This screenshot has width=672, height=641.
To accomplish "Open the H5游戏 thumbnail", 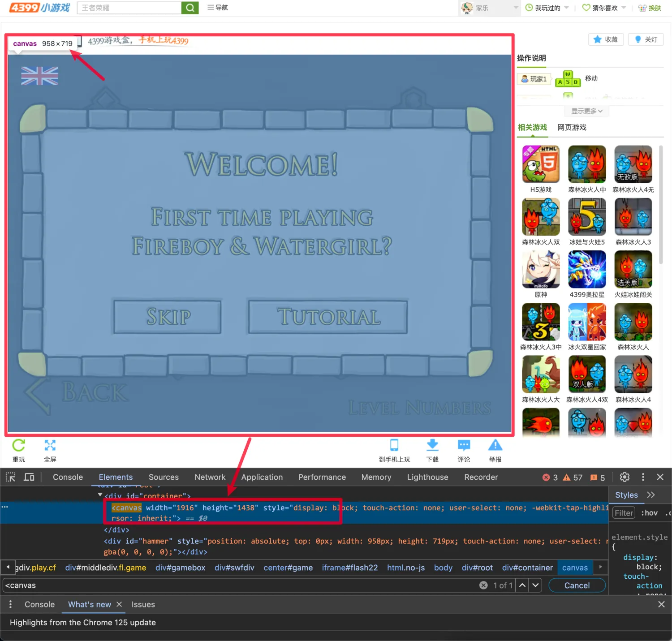I will (541, 164).
